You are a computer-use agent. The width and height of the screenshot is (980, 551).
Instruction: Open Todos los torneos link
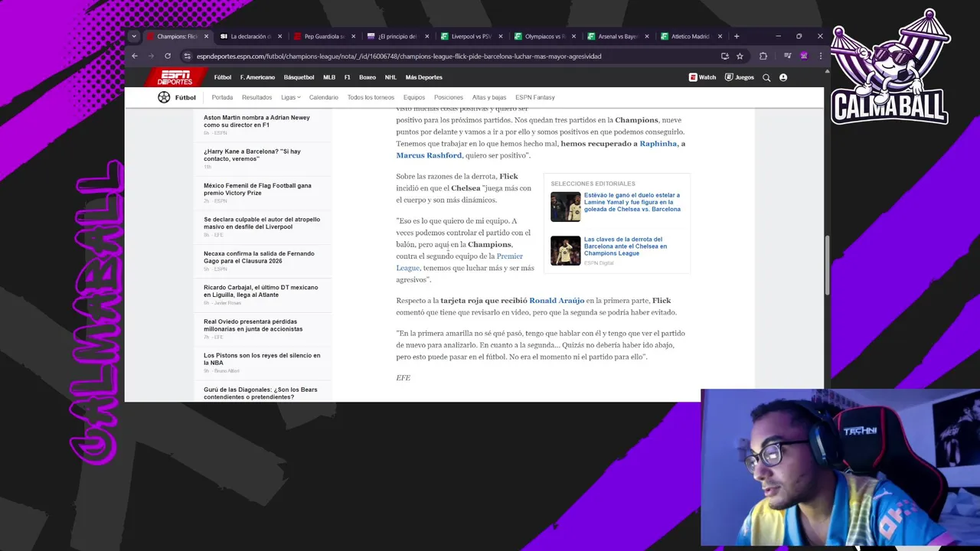[371, 97]
